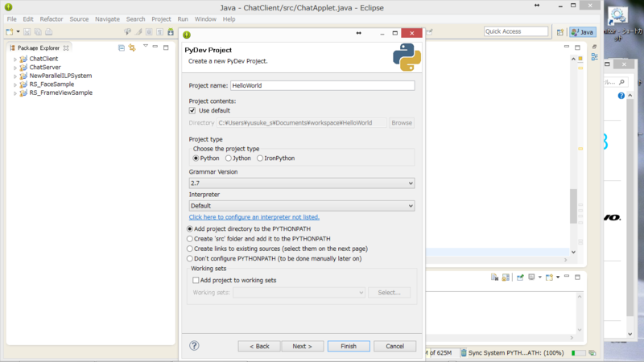Image resolution: width=644 pixels, height=362 pixels.
Task: Open dropdown arrow next to New icon
Action: (18, 31)
